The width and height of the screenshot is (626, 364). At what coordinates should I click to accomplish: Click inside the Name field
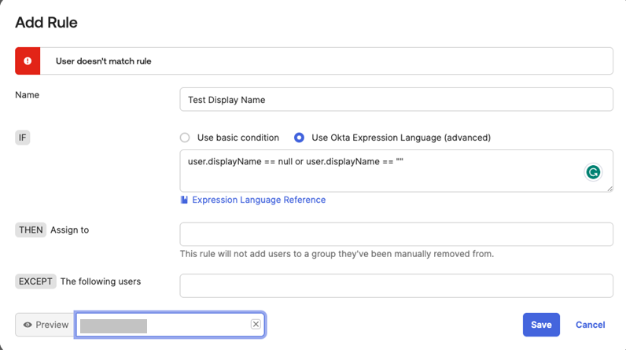tap(396, 100)
